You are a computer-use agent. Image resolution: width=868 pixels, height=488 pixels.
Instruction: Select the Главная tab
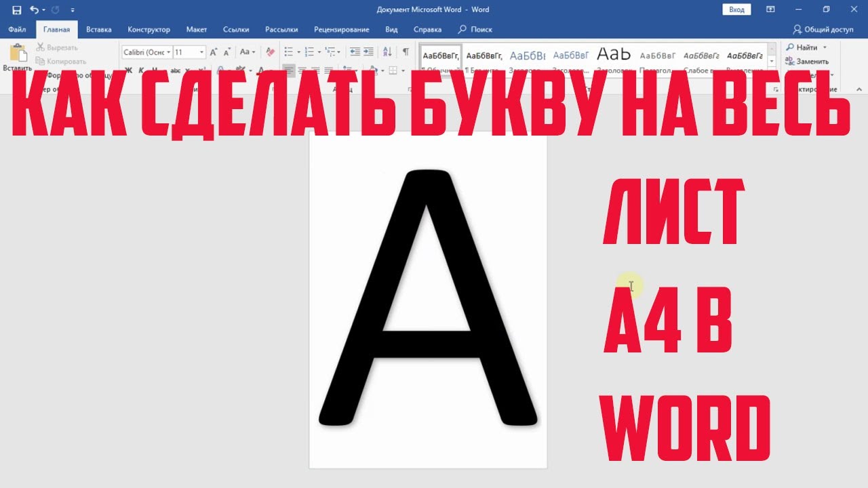57,29
